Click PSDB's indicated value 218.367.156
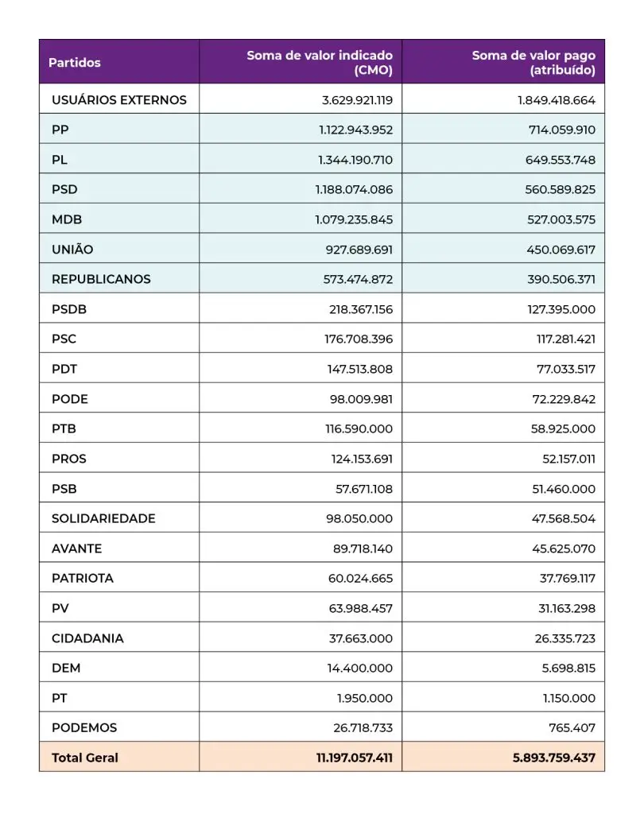This screenshot has height=814, width=644. click(361, 309)
